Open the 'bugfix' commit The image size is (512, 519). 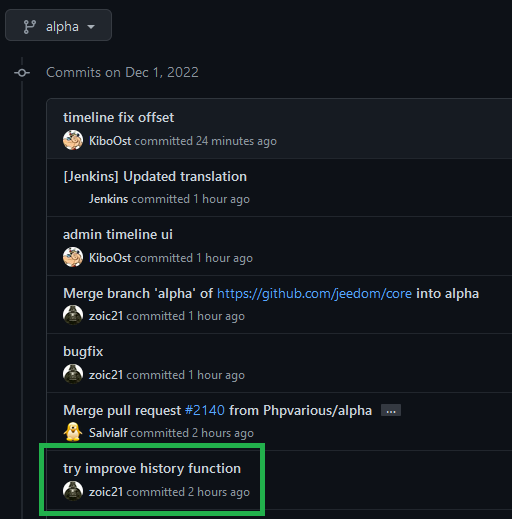[x=83, y=351]
